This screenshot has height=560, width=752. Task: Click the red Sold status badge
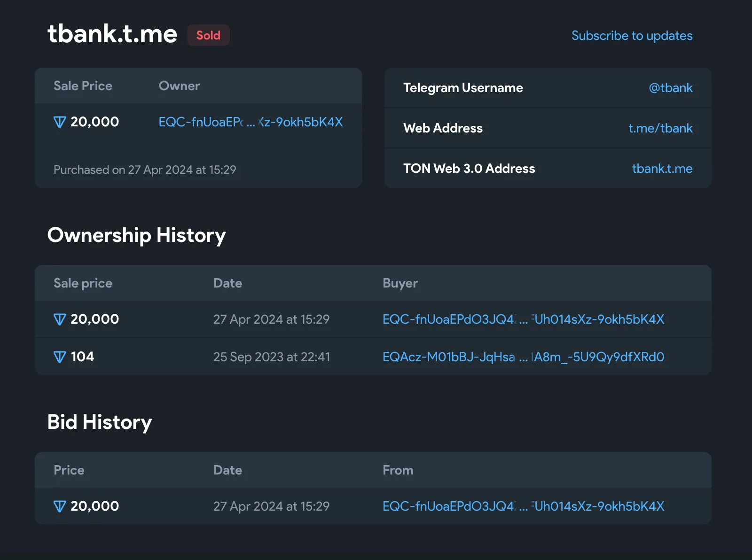pos(208,36)
